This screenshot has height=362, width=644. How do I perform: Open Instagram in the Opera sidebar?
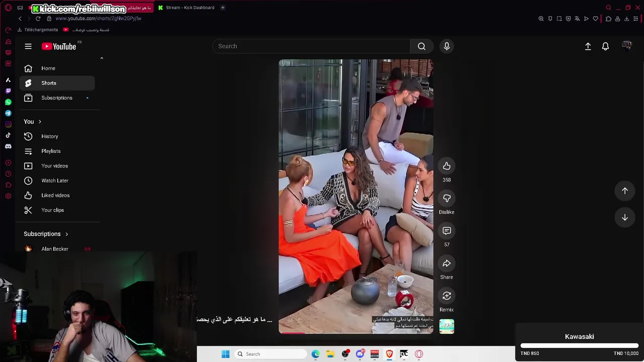[8, 124]
